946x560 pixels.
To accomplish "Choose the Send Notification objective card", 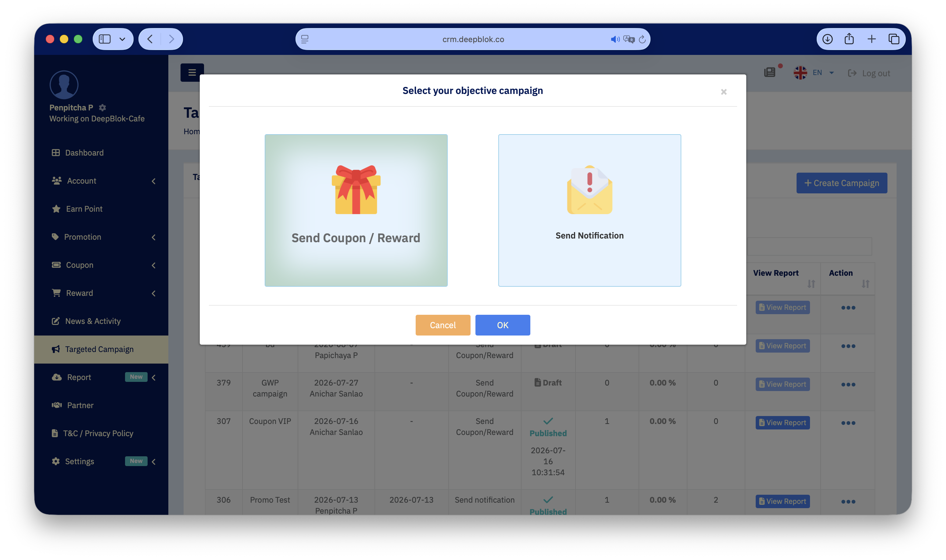I will (589, 210).
